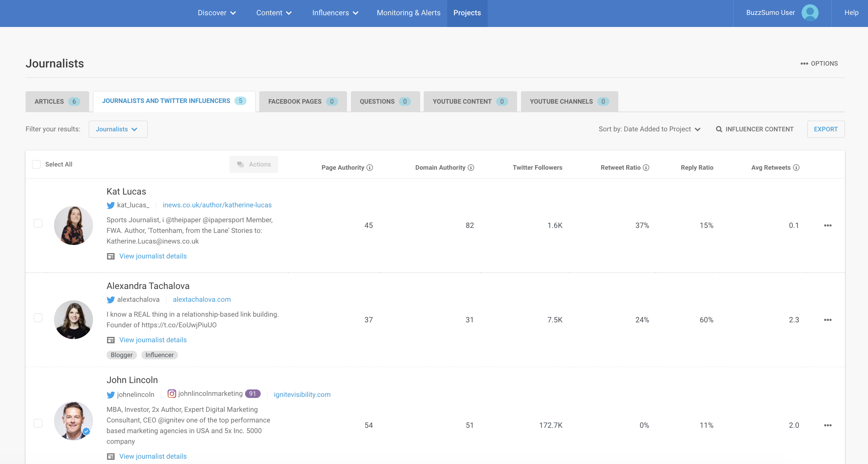This screenshot has width=868, height=464.
Task: Click the Domain Authority info icon
Action: (471, 168)
